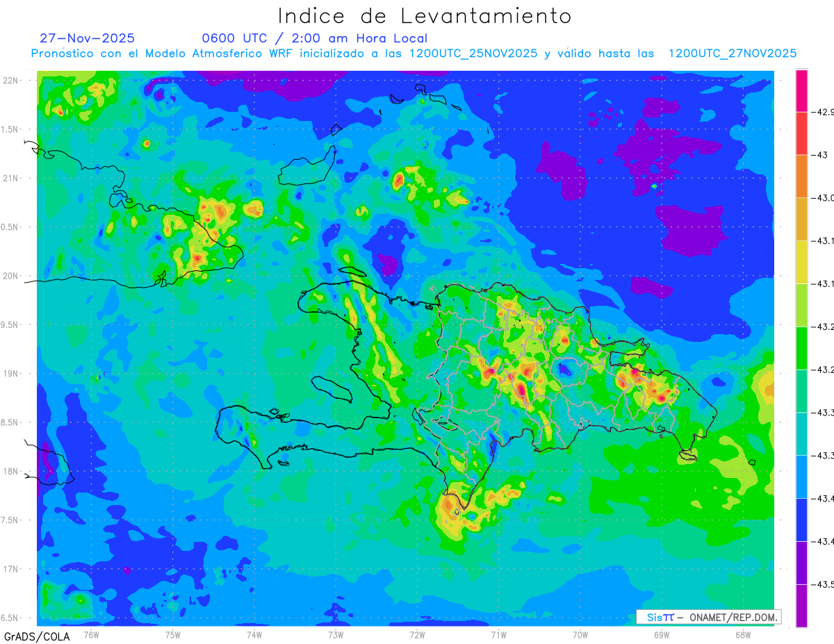
Task: Click the '70W' longitude label
Action: (580, 634)
